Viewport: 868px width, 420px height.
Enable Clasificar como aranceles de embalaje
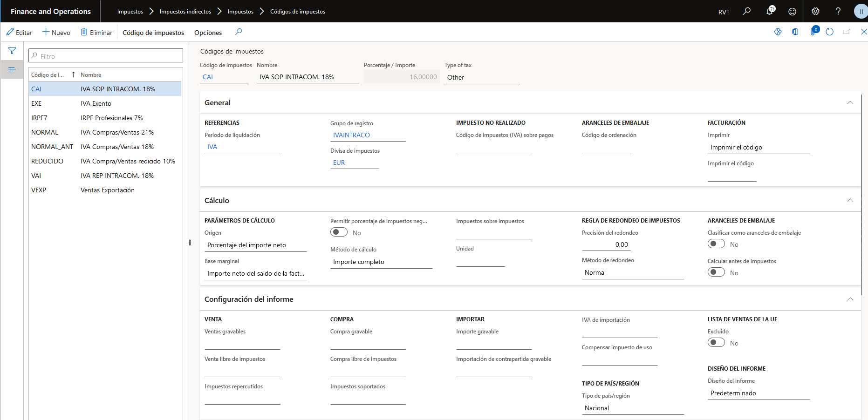pyautogui.click(x=716, y=244)
